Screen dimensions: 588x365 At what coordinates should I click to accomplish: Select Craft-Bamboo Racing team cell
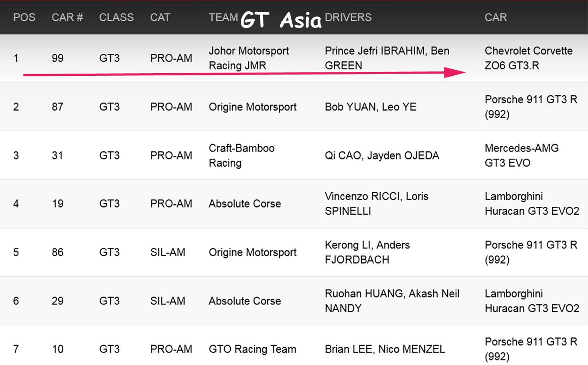click(x=241, y=155)
